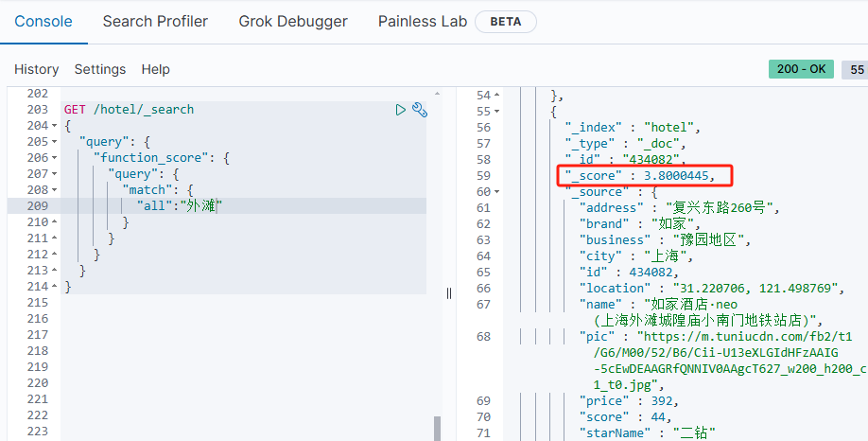The image size is (868, 441).
Task: Click line number 59 in response gutter
Action: (x=483, y=176)
